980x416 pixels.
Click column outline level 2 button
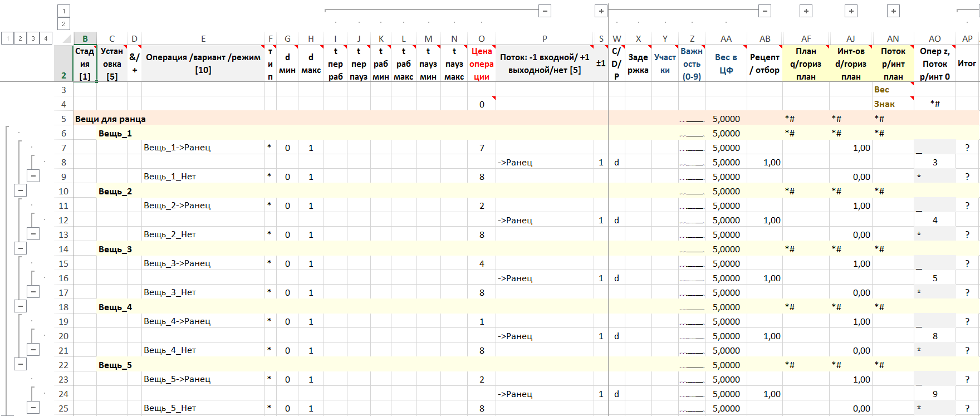(64, 24)
